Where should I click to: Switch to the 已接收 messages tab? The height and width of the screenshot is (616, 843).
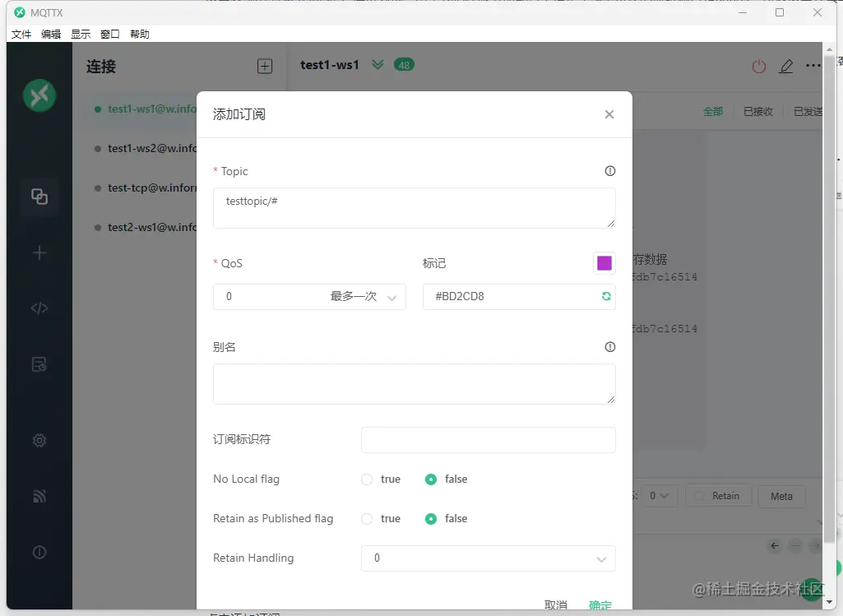point(758,111)
